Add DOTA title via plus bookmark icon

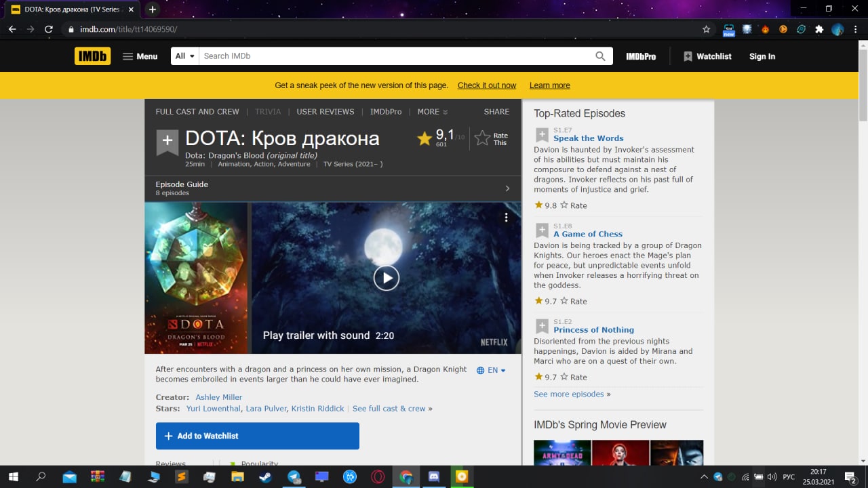pyautogui.click(x=167, y=141)
